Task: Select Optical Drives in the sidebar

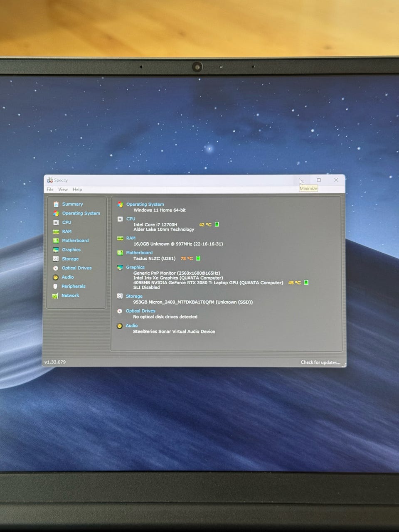Action: pos(76,268)
